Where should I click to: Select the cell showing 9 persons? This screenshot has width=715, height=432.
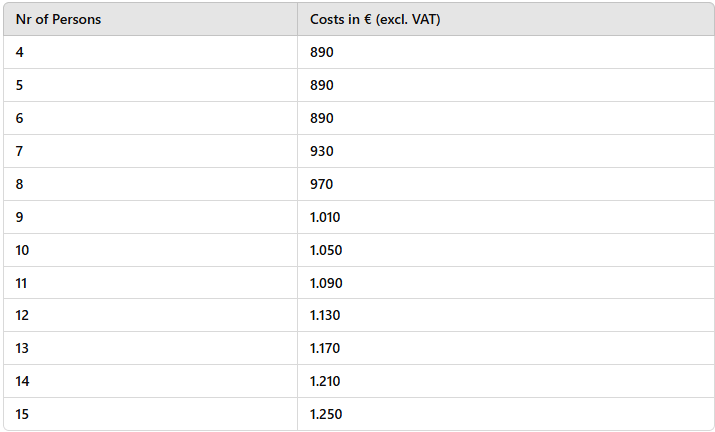[150, 217]
